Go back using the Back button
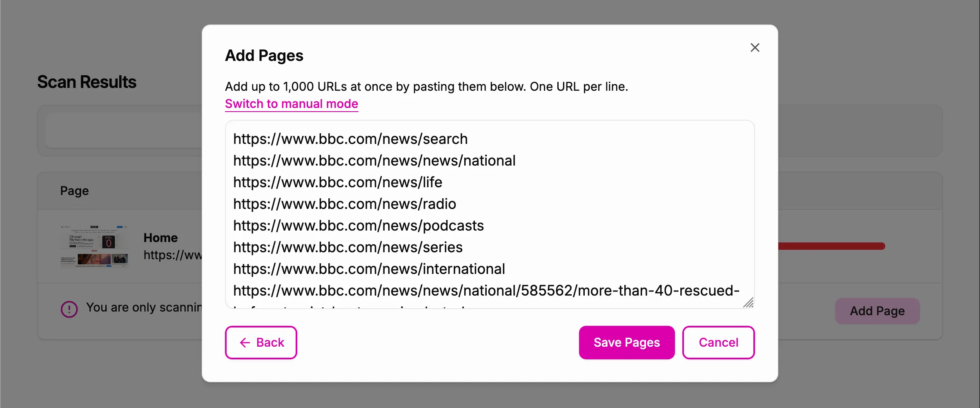The image size is (980, 408). (x=261, y=343)
